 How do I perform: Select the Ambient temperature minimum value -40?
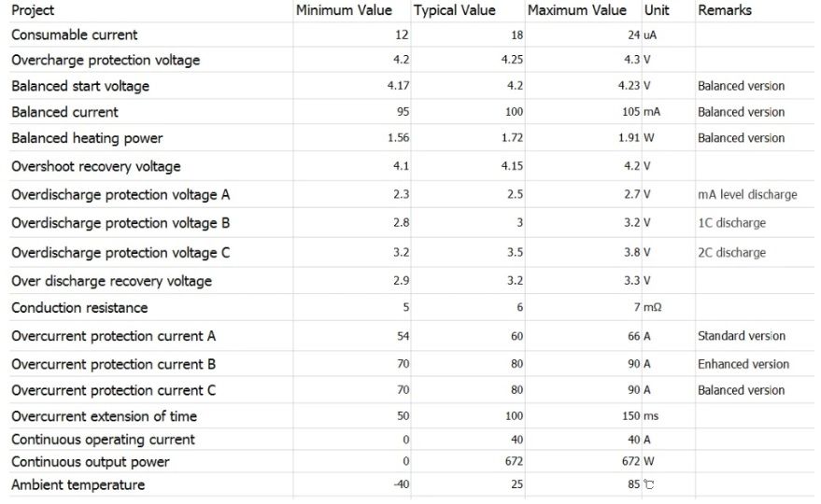point(401,484)
